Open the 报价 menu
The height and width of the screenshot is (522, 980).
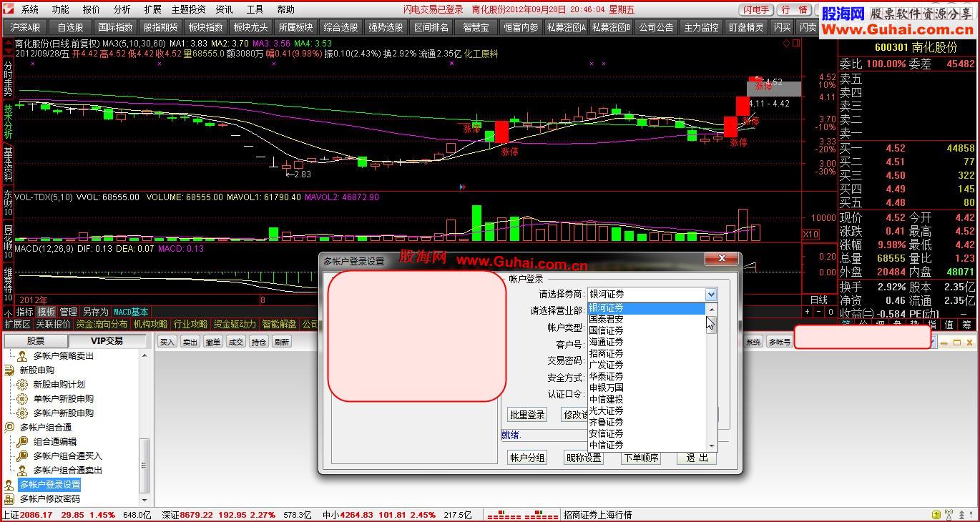[x=92, y=9]
